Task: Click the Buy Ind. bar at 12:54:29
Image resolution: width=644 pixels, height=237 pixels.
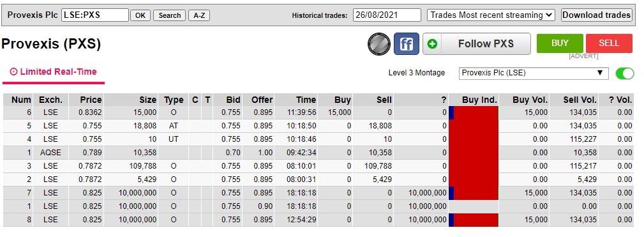Action: tap(474, 220)
